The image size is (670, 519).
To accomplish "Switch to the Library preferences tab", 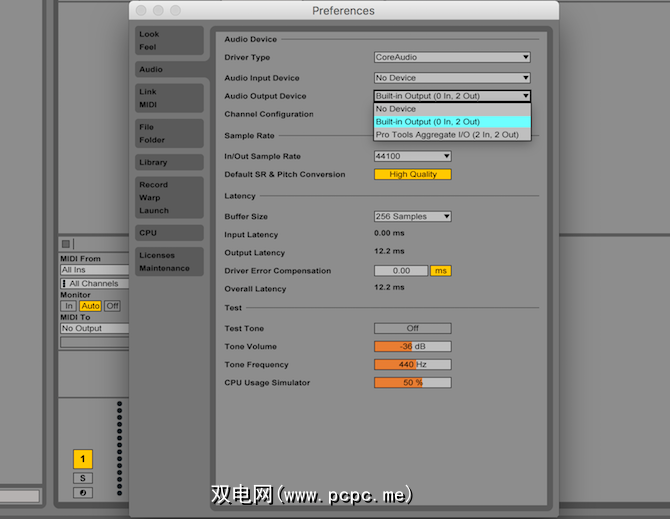I will 169,162.
